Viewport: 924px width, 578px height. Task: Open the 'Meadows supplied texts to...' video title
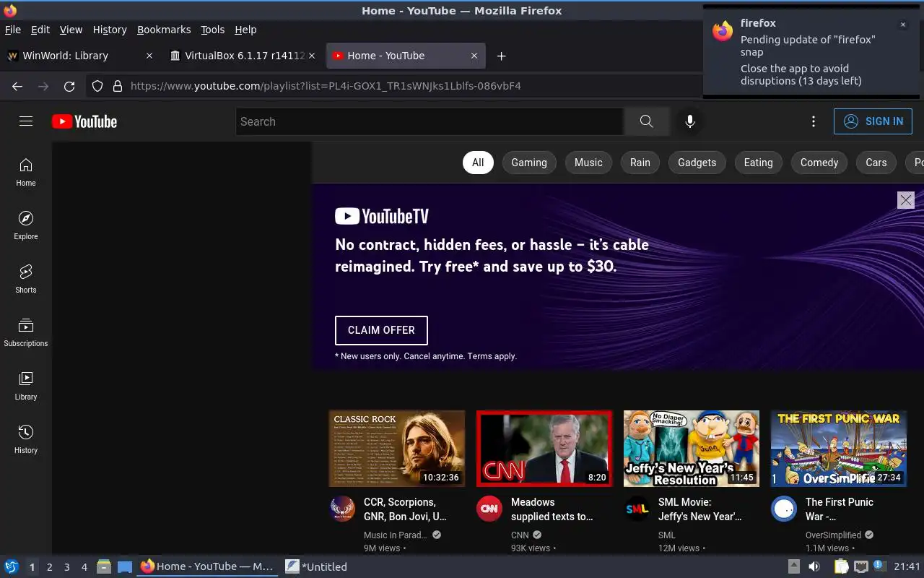coord(552,509)
